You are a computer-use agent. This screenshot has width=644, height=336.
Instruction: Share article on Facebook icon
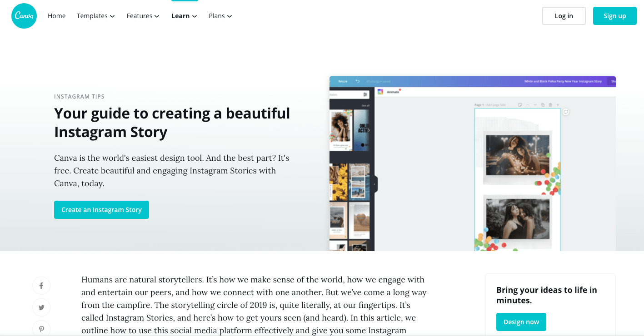coord(41,286)
